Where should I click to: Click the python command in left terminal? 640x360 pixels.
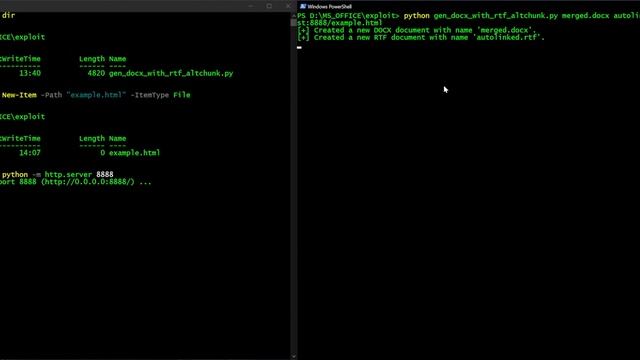coord(15,175)
